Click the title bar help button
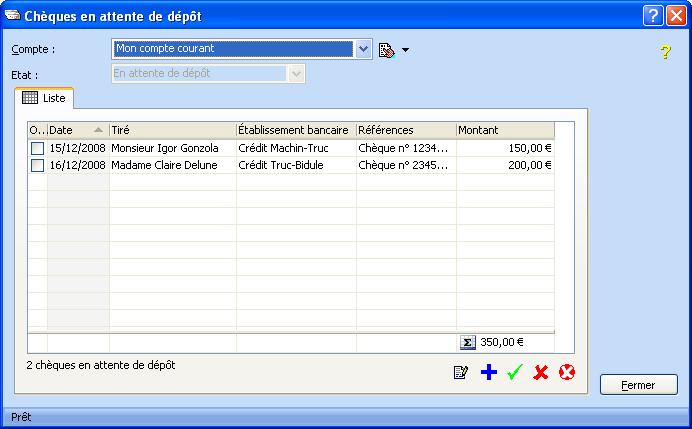692x429 pixels. click(x=653, y=15)
